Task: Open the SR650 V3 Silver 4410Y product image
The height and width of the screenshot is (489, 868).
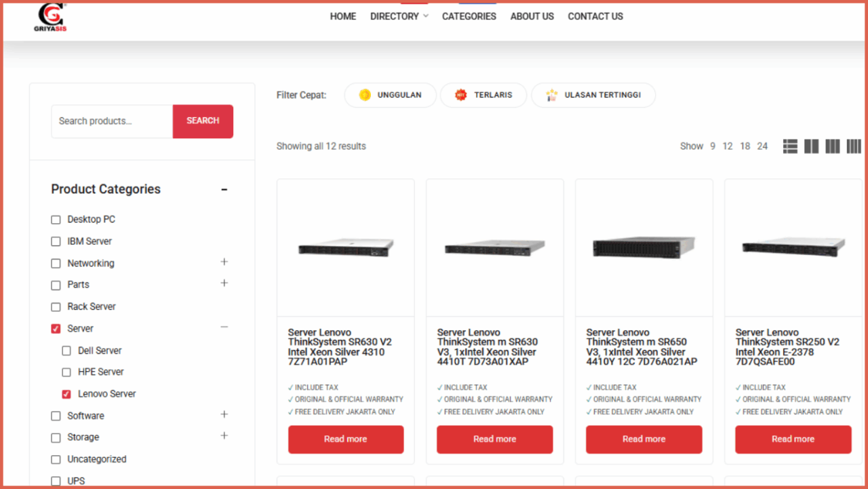Action: (644, 248)
